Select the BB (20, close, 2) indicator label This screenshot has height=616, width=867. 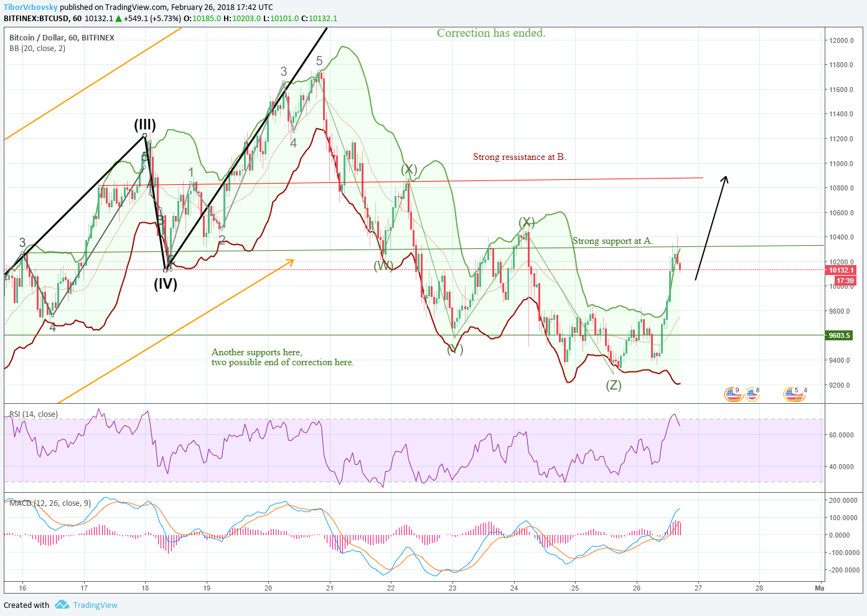pos(37,48)
